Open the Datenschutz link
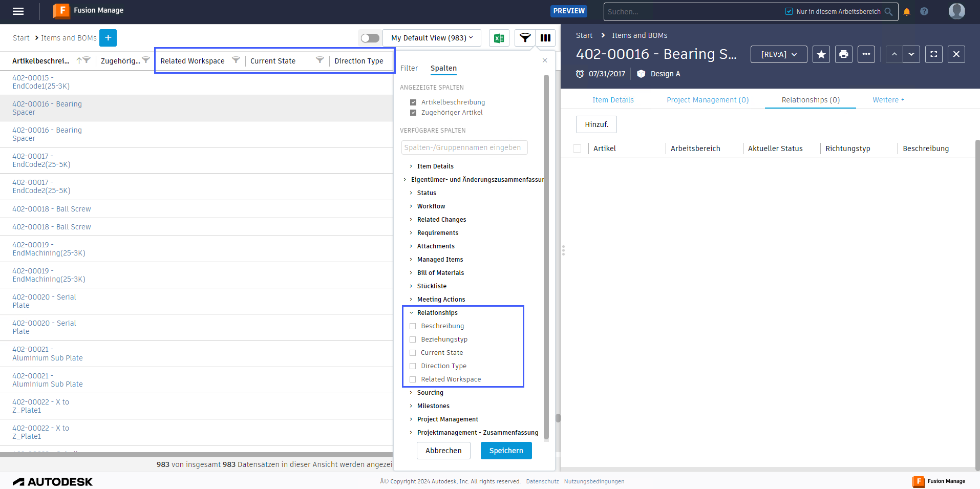 (x=542, y=481)
